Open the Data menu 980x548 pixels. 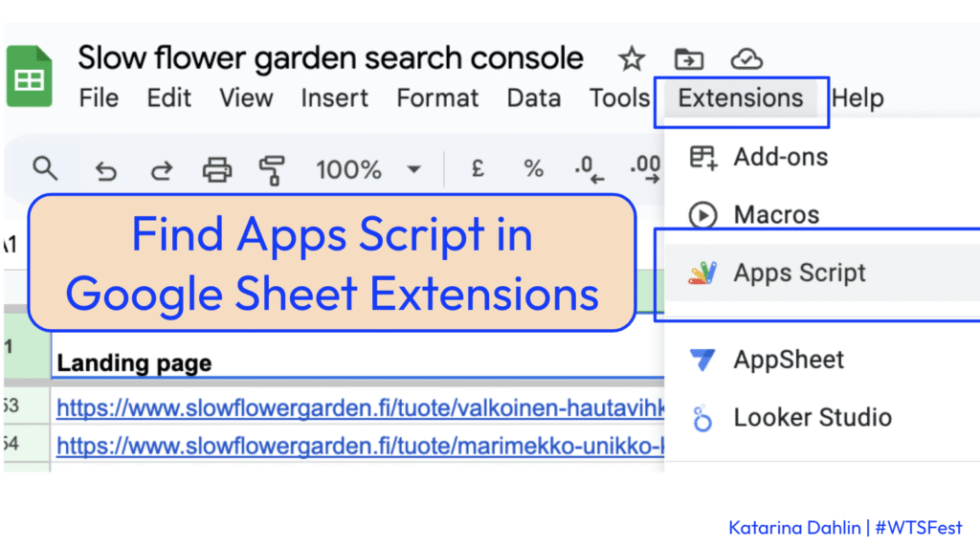[533, 99]
